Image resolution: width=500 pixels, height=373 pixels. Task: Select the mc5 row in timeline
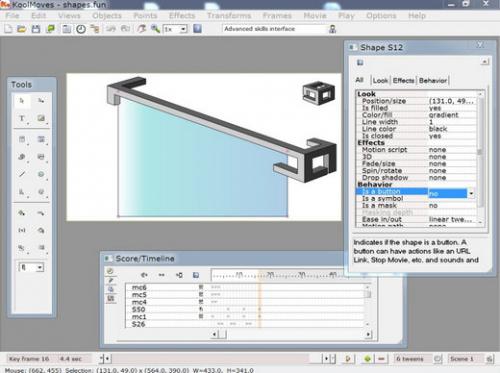click(x=245, y=295)
